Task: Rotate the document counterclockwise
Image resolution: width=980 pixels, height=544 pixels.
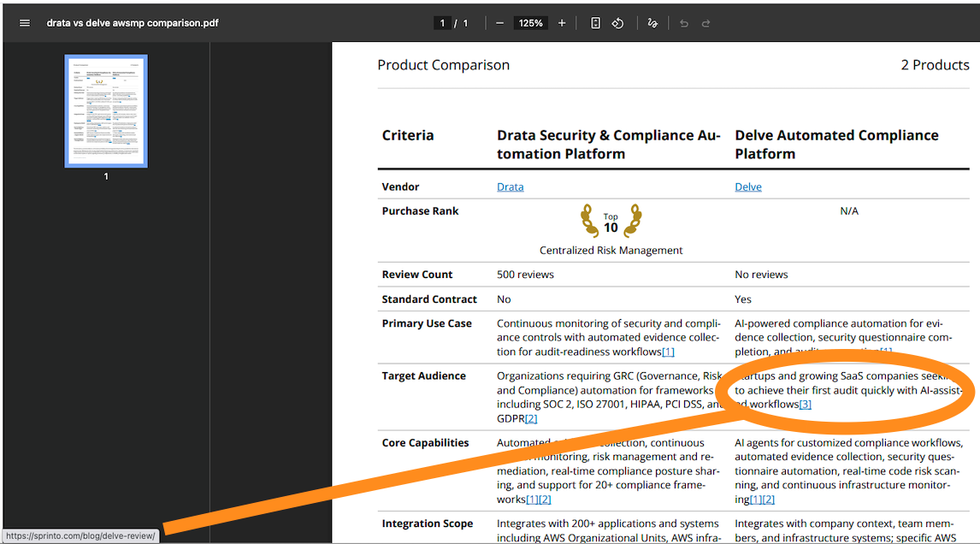Action: click(x=617, y=23)
